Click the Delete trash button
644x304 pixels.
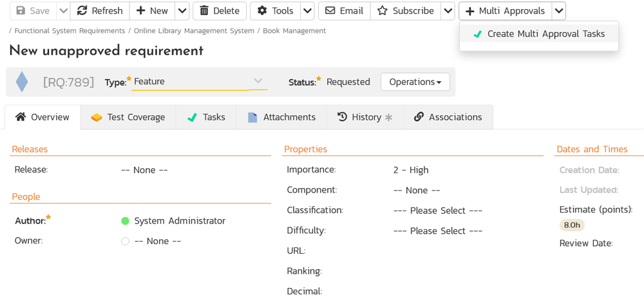(220, 11)
